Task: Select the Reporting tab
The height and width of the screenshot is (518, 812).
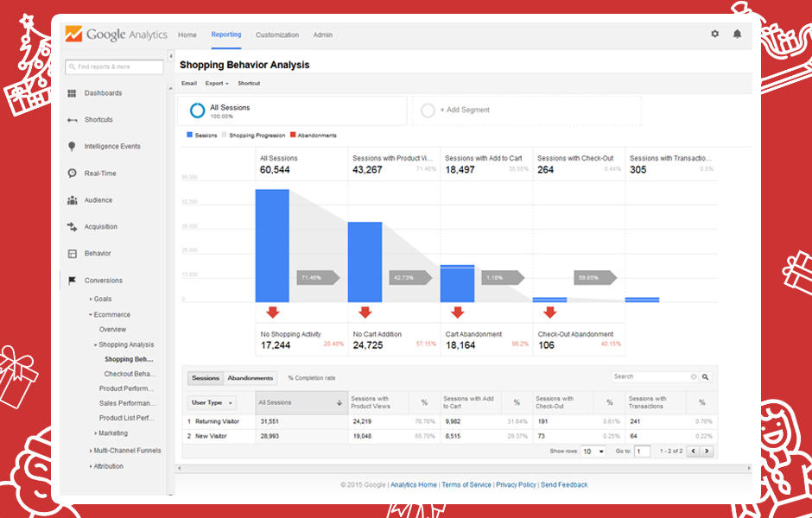Action: tap(226, 35)
